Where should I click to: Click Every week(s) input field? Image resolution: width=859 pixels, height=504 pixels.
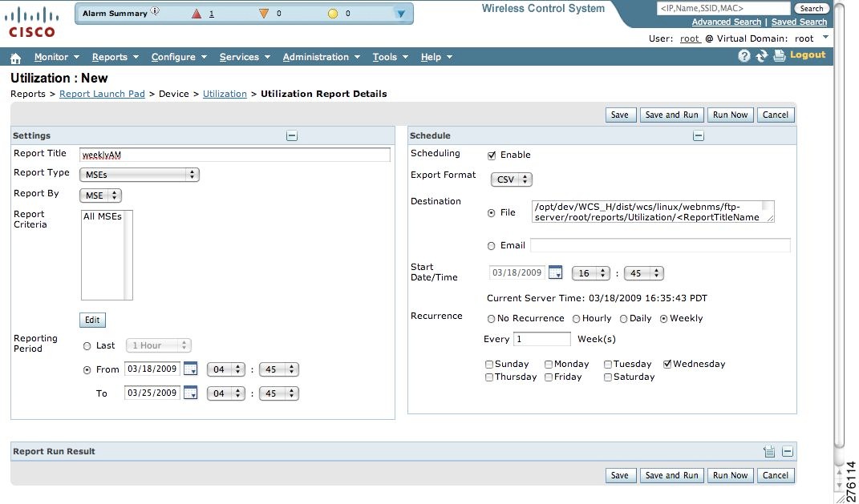542,339
